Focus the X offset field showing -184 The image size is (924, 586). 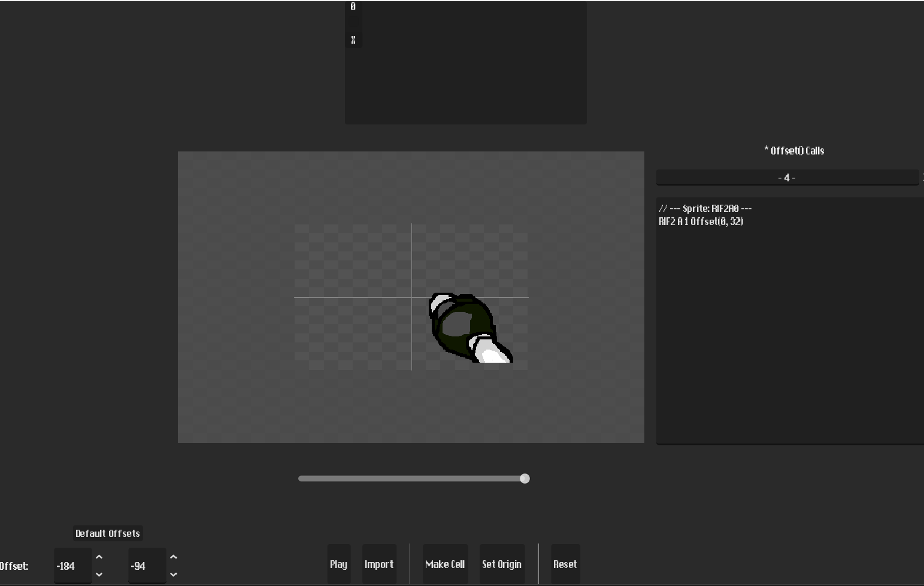pos(72,566)
